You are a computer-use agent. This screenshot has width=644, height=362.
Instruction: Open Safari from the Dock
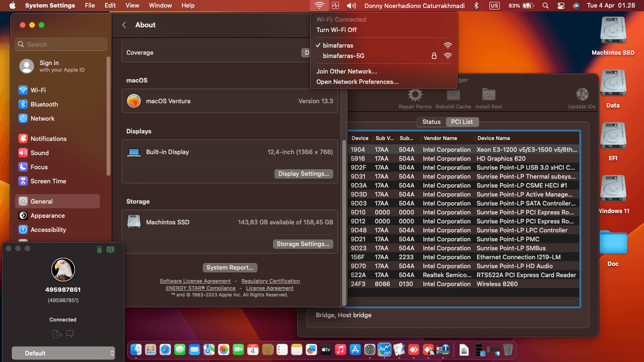pos(165,349)
